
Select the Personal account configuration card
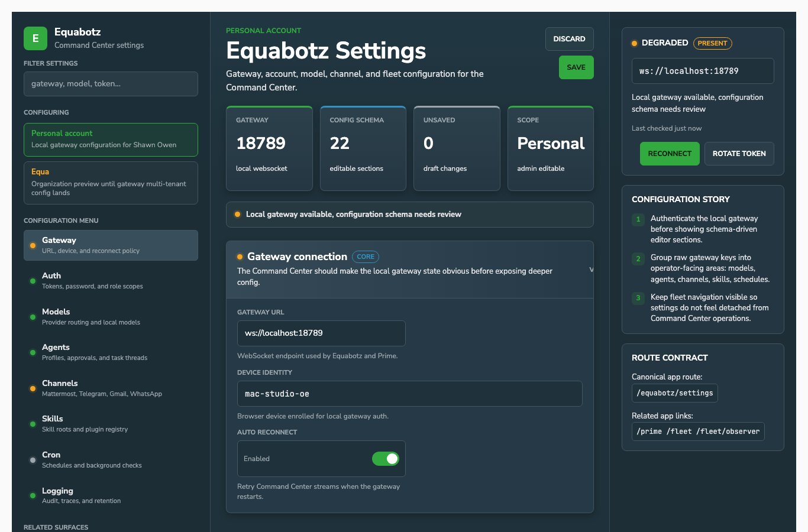[x=111, y=140]
